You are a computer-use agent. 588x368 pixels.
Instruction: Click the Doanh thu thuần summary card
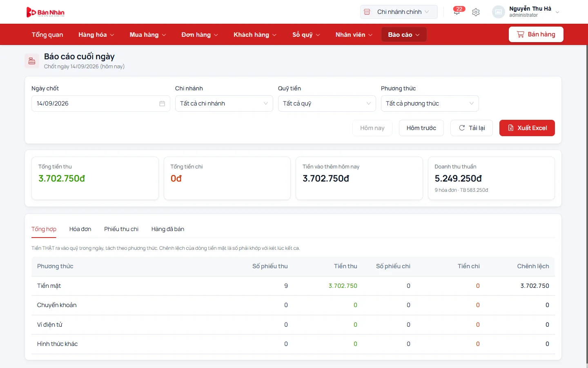tap(491, 178)
